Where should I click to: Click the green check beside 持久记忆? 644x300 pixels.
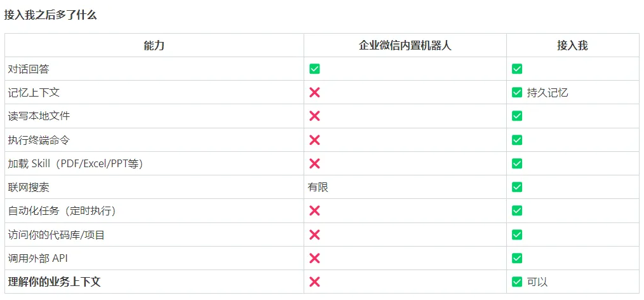coord(517,92)
